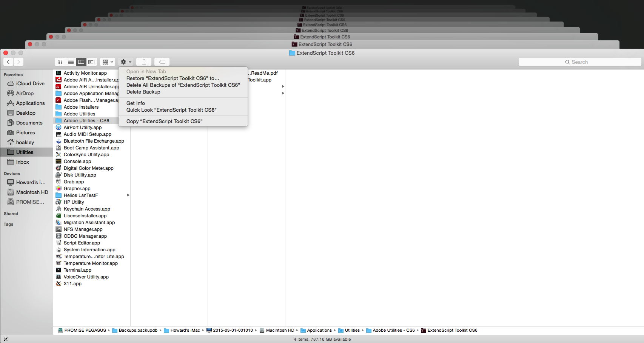Viewport: 644px width, 343px height.
Task: Switch to icon view in toolbar
Action: 60,62
